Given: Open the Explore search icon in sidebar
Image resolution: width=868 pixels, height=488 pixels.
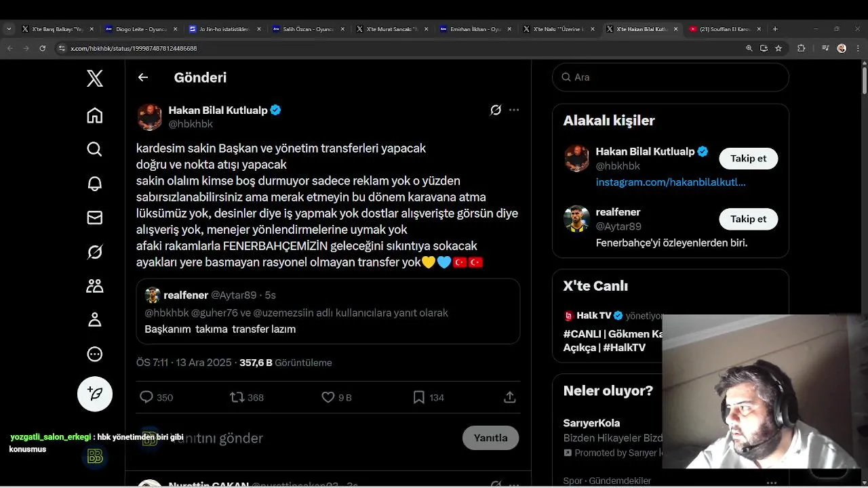Looking at the screenshot, I should click(x=95, y=149).
